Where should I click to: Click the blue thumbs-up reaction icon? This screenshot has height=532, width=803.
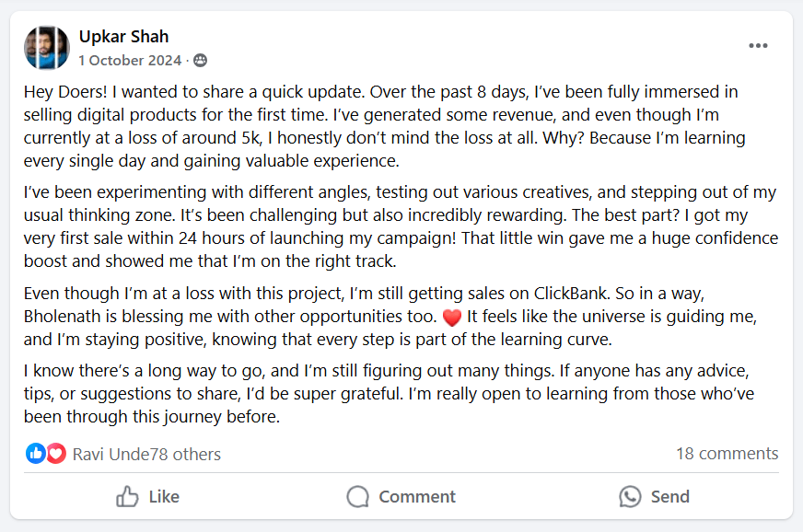tap(36, 453)
